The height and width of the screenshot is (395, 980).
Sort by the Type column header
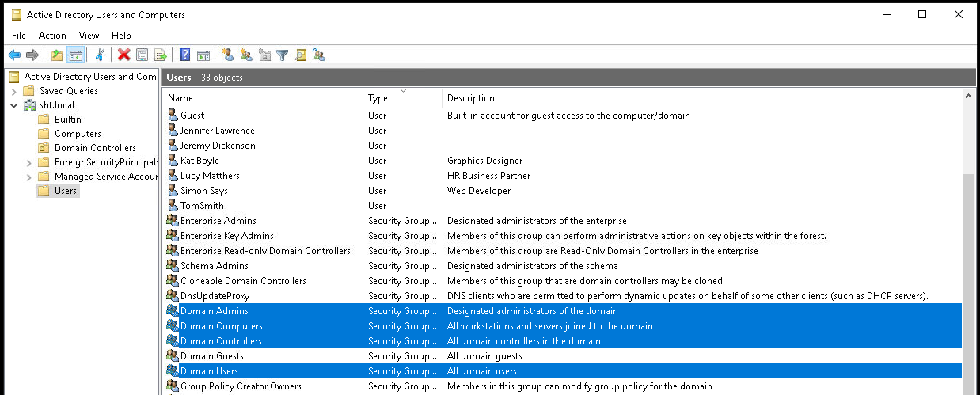[x=403, y=98]
